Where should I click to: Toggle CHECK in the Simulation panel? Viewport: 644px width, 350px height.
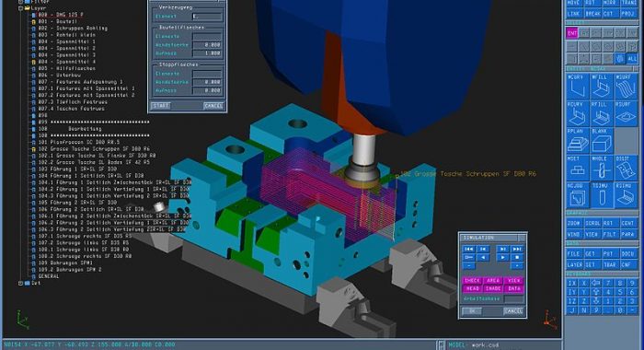472,281
